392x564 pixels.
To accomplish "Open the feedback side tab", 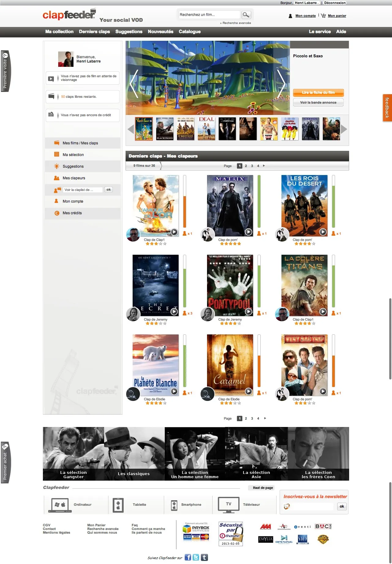I will tap(387, 108).
